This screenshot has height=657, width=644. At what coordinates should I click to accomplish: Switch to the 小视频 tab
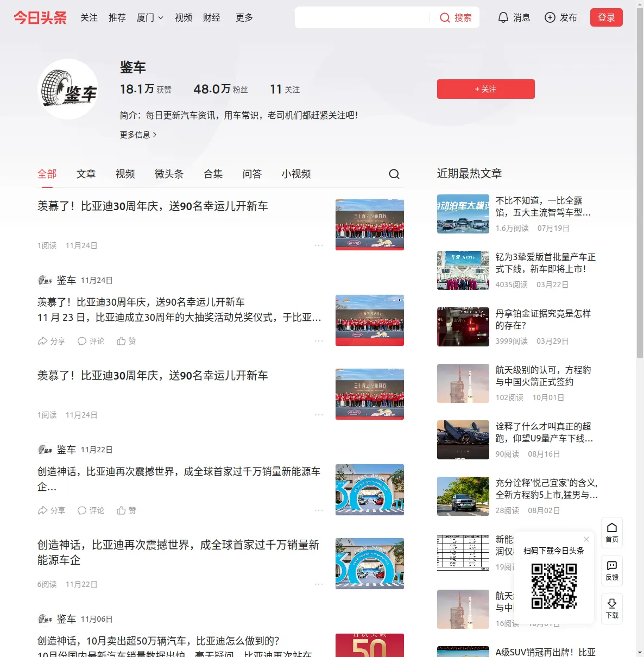coord(296,174)
